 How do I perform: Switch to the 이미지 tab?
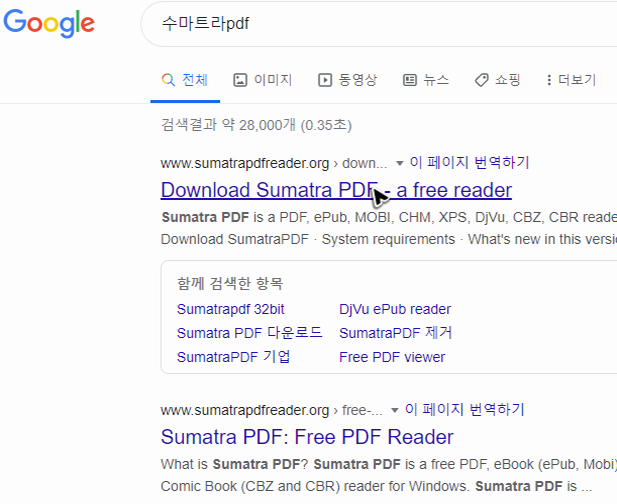(262, 80)
